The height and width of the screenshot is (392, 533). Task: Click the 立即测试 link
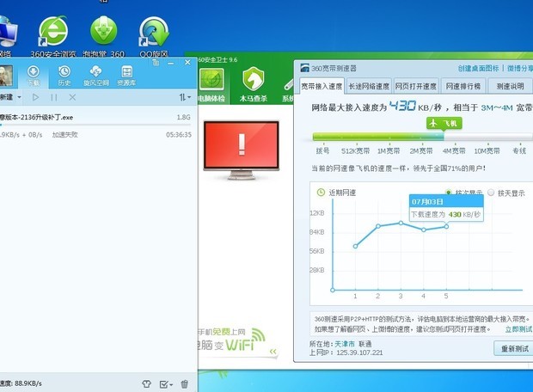pyautogui.click(x=518, y=329)
